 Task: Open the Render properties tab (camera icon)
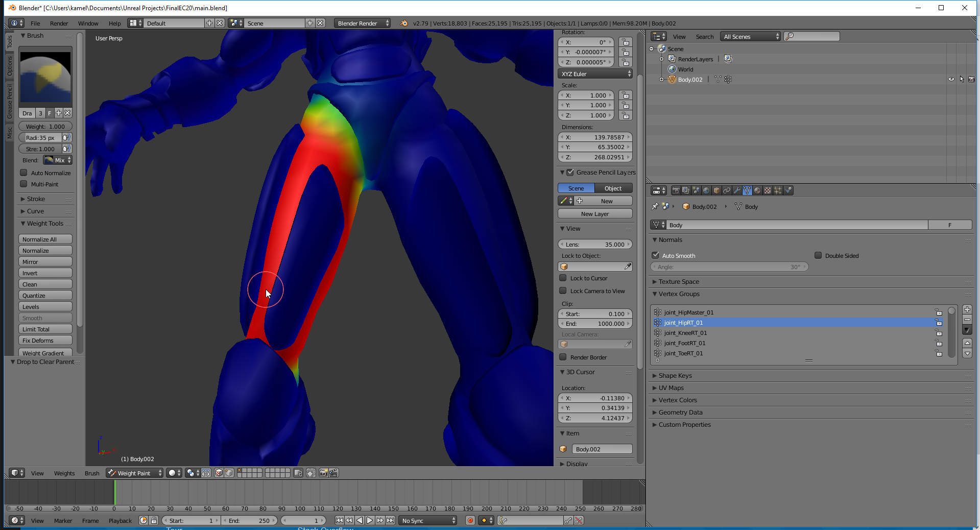[x=676, y=190]
